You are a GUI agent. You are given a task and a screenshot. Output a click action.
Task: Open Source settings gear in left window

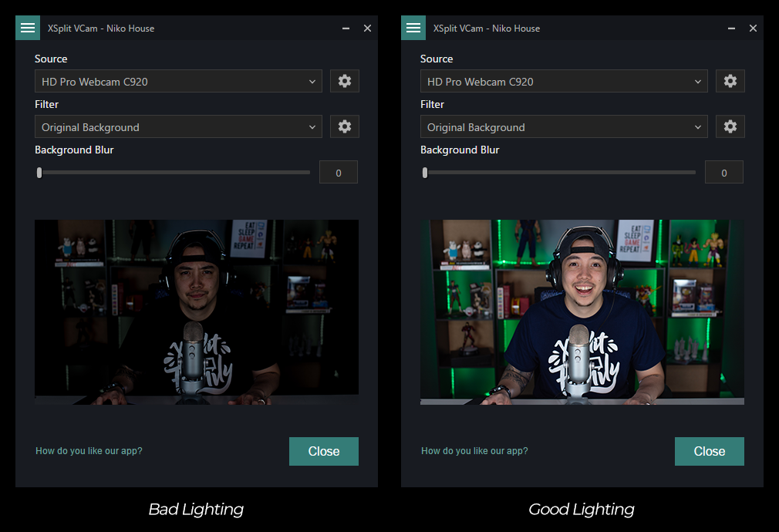coord(345,81)
